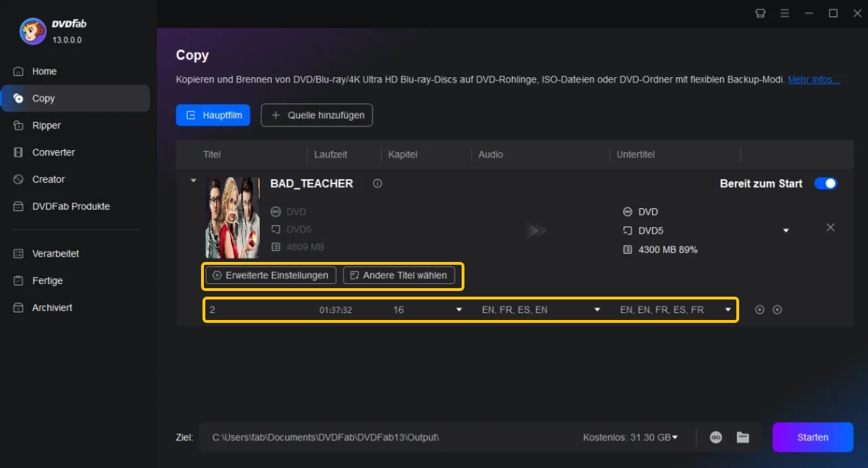
Task: Click the DVDFab monkey logo
Action: [33, 31]
